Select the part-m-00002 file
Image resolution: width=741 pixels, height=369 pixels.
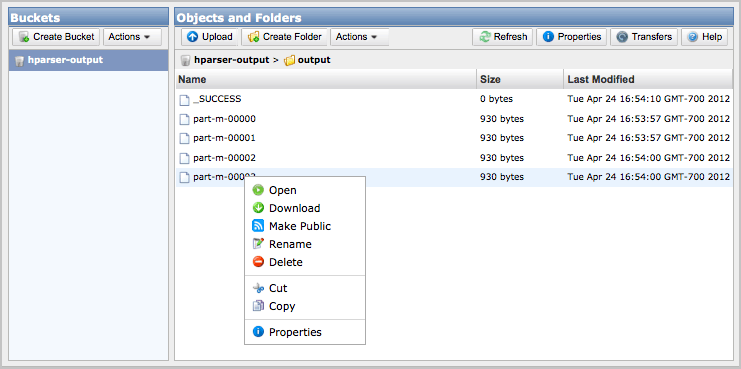(x=224, y=158)
